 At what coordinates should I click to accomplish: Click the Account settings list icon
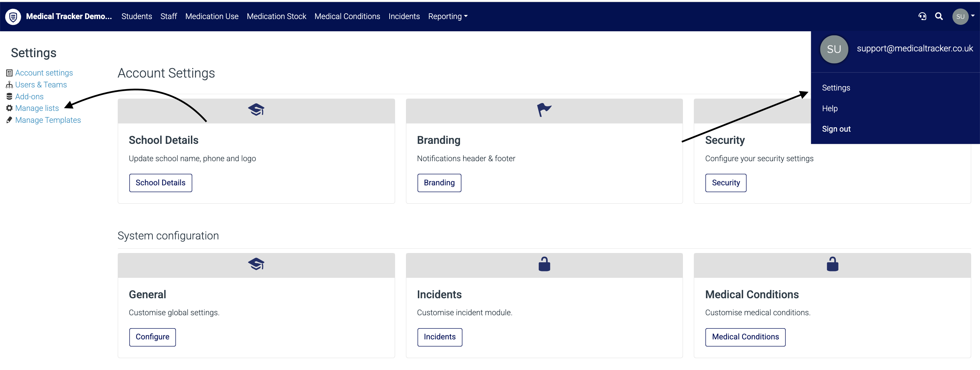(x=9, y=73)
